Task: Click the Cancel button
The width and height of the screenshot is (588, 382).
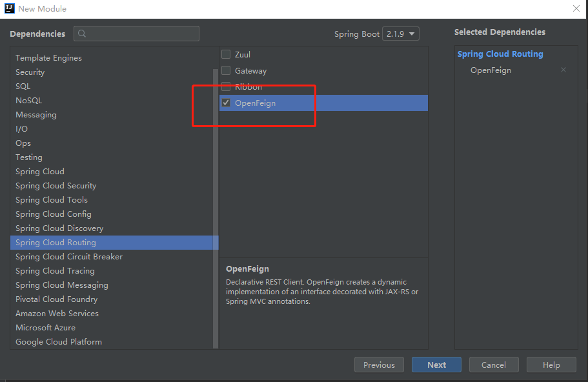Action: point(494,365)
